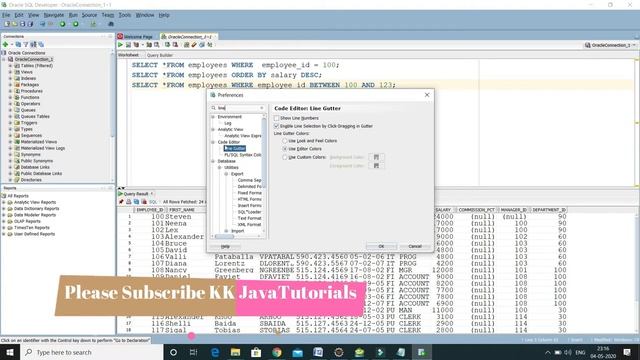Viewport: 640px width, 360px height.
Task: Select Use Look and Feel Colors radio
Action: (x=285, y=141)
